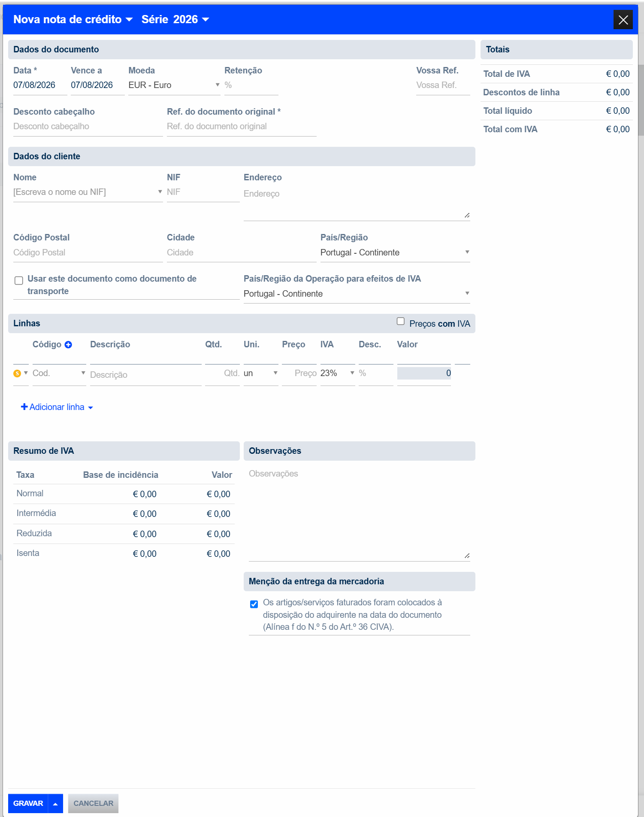Focus the line Preço field
Viewport: 644px width, 817px height.
pyautogui.click(x=299, y=373)
